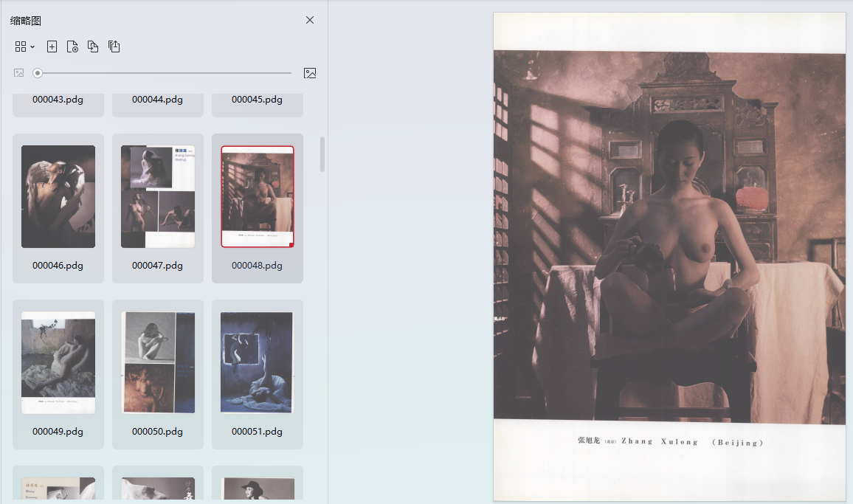The image size is (853, 504).
Task: Click the insert page icon
Action: pyautogui.click(x=52, y=46)
